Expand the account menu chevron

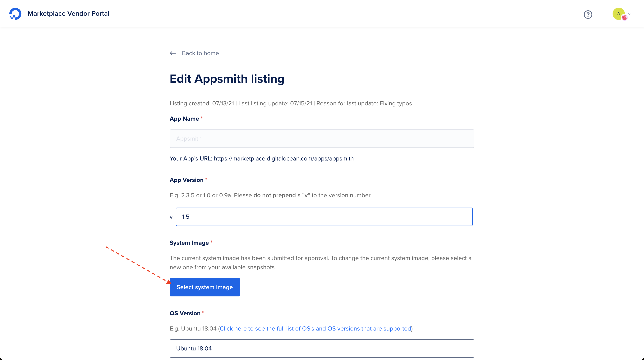coord(630,14)
